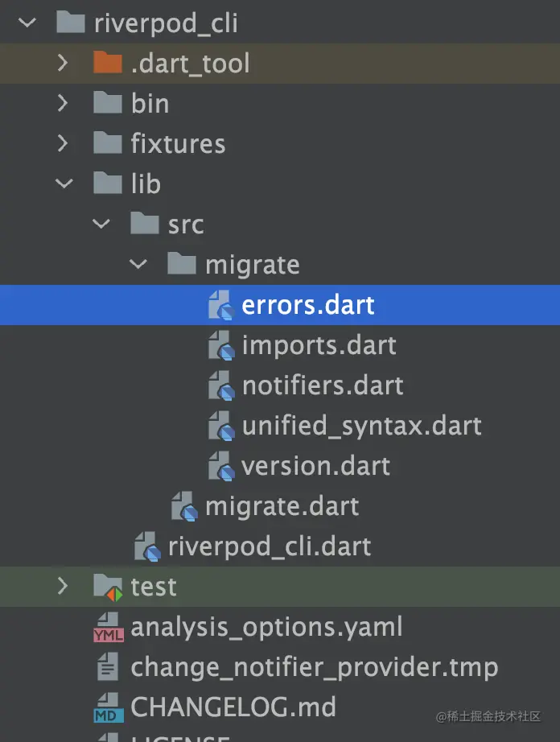Click the Dart icon beside notifiers.dart
Image resolution: width=560 pixels, height=742 pixels.
coord(220,386)
